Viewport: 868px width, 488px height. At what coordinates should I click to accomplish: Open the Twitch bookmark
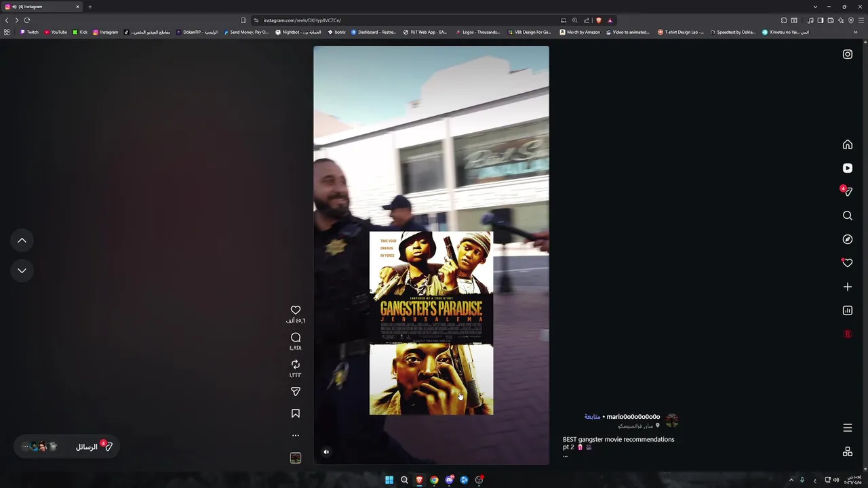coord(29,32)
